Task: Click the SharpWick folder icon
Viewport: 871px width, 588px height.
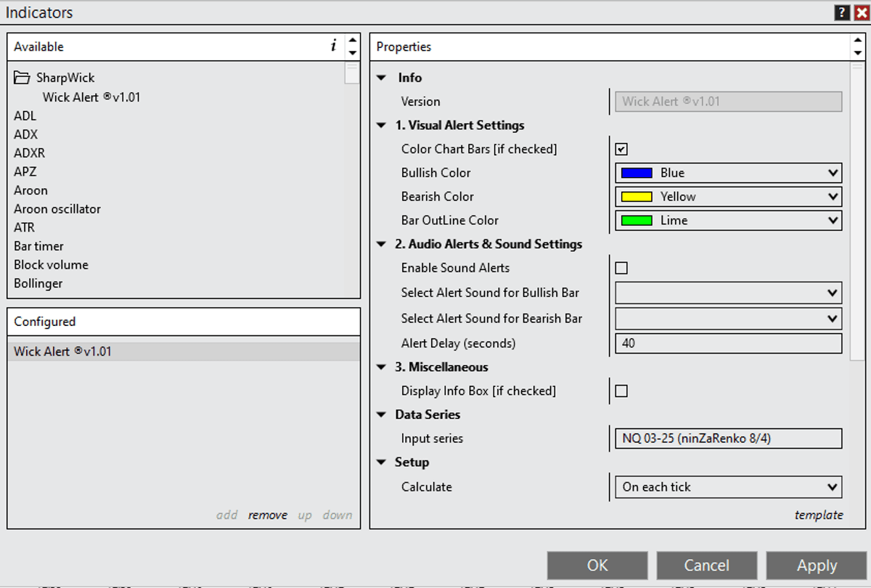Action: (22, 78)
